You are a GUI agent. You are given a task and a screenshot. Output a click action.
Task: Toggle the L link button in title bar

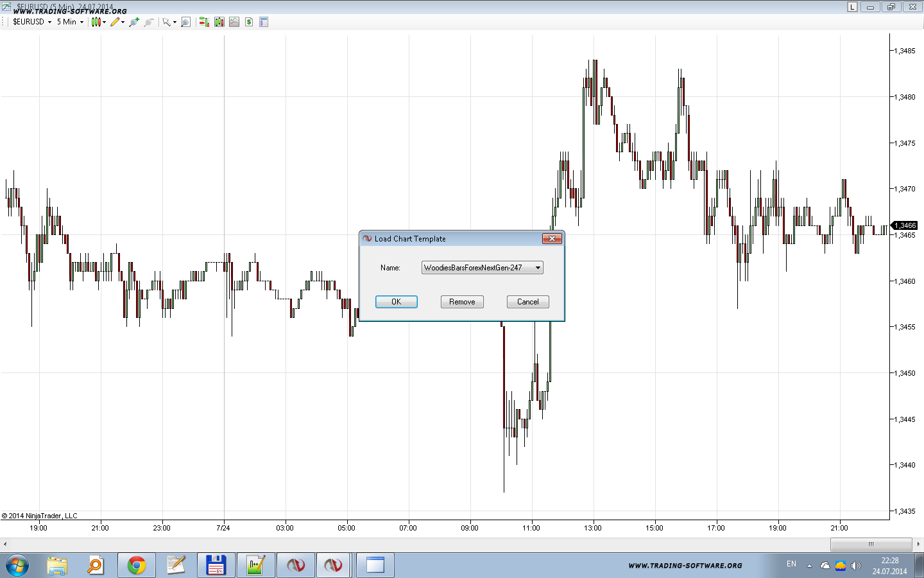click(x=852, y=7)
